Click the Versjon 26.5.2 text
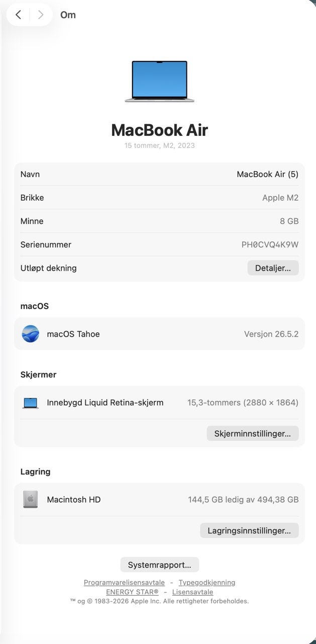Viewport: 316px width, 644px height. click(271, 334)
